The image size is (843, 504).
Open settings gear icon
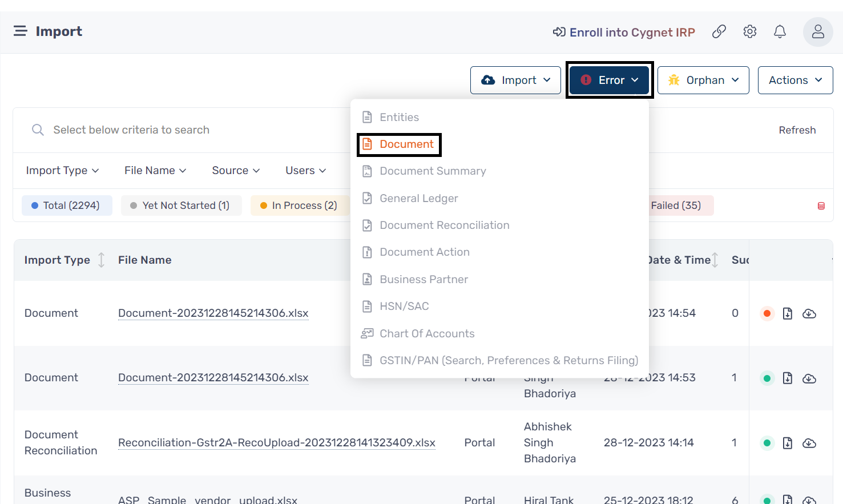pyautogui.click(x=750, y=31)
